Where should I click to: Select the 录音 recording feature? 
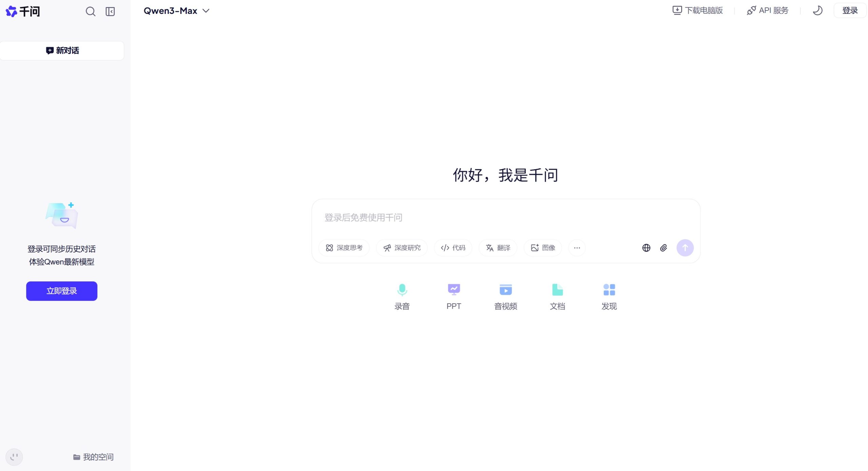[402, 296]
